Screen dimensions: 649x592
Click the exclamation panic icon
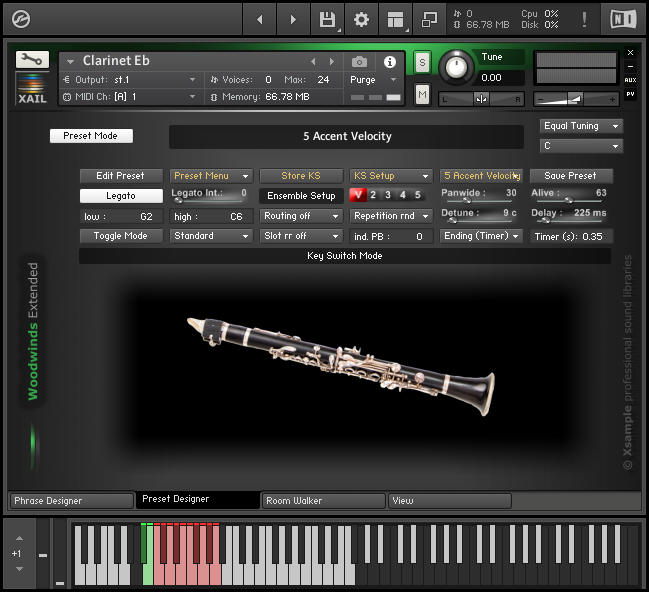(x=584, y=19)
